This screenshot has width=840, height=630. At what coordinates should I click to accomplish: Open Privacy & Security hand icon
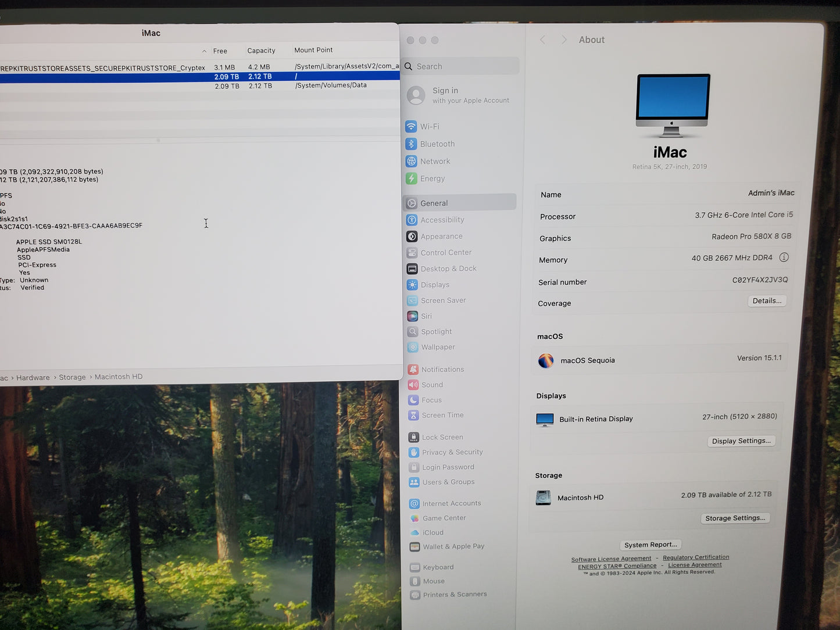click(x=414, y=452)
